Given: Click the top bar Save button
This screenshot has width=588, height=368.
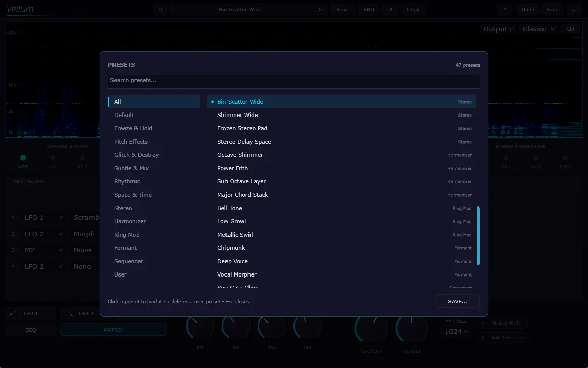Looking at the screenshot, I should point(343,9).
